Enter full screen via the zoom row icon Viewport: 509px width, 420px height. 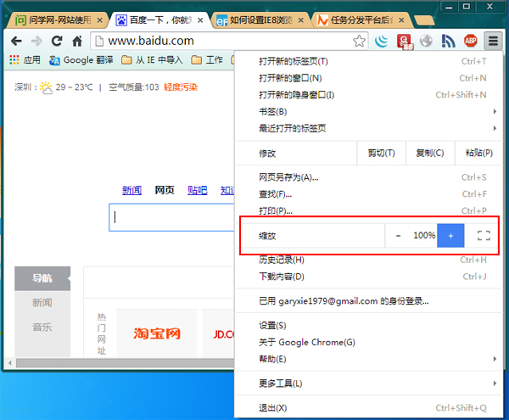point(484,235)
